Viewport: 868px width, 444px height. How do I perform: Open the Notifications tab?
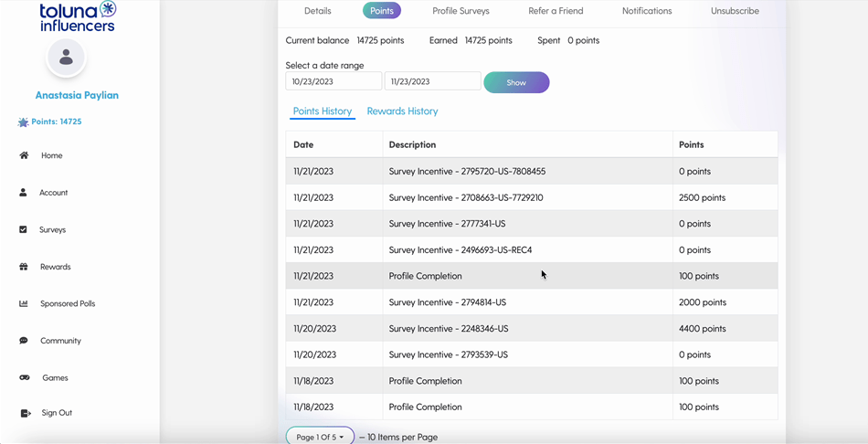pyautogui.click(x=647, y=11)
